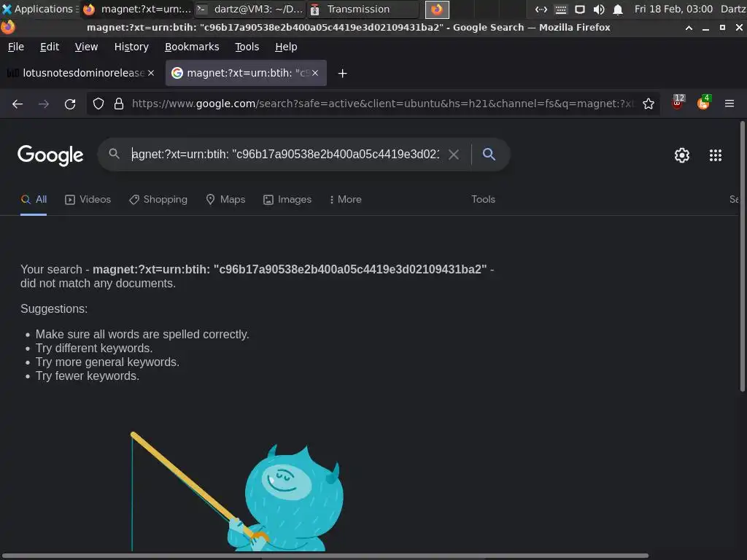Click the highlighted Firefox icon in panel
The height and width of the screenshot is (560, 747).
[437, 9]
